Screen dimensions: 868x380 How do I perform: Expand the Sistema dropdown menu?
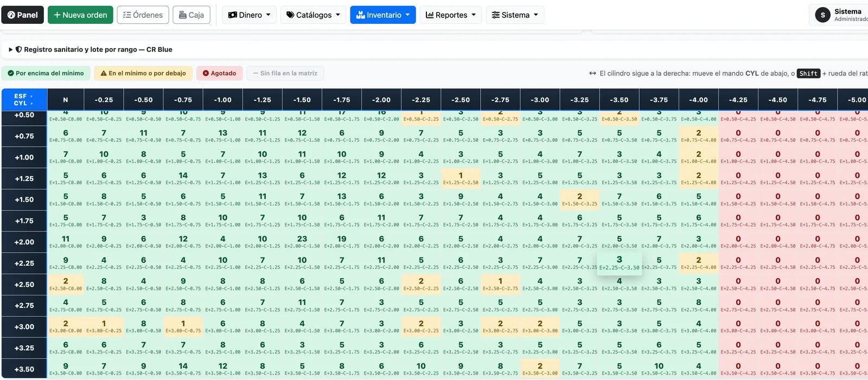515,15
